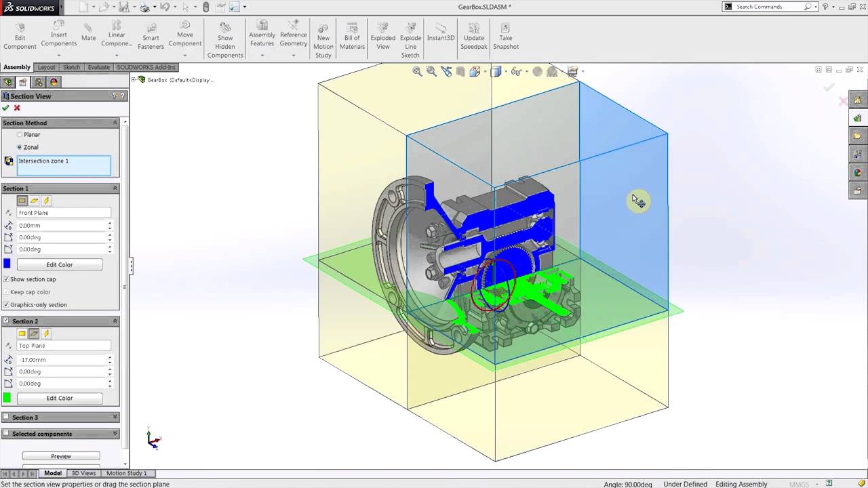Open Linear Component Pattern tool
868x488 pixels.
[x=117, y=34]
